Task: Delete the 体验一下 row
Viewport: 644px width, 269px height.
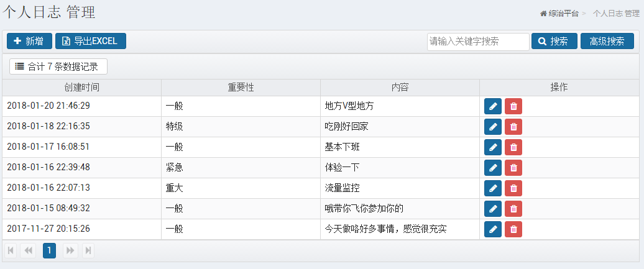Action: tap(513, 168)
